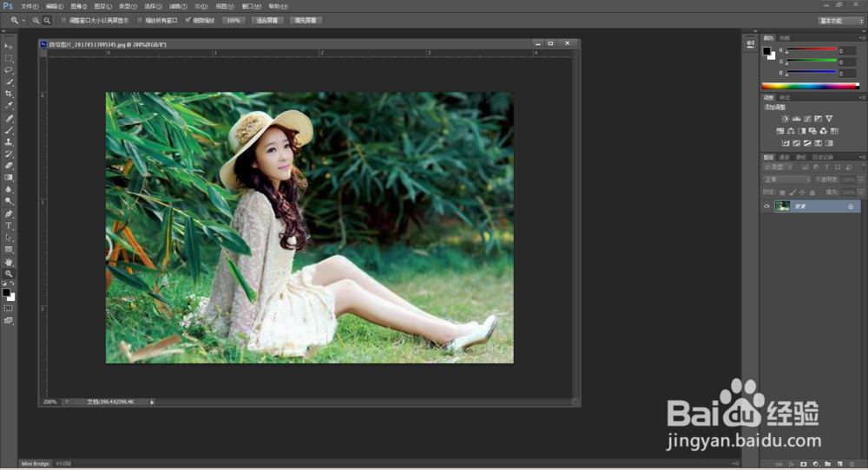Viewport: 868px width, 470px height.
Task: Toggle lock transparent pixels
Action: pyautogui.click(x=782, y=193)
